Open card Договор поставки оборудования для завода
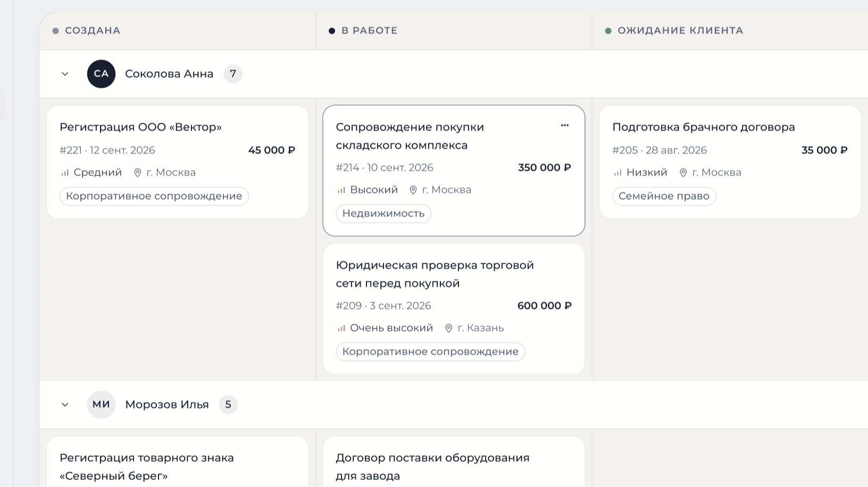The image size is (868, 487). (x=454, y=461)
